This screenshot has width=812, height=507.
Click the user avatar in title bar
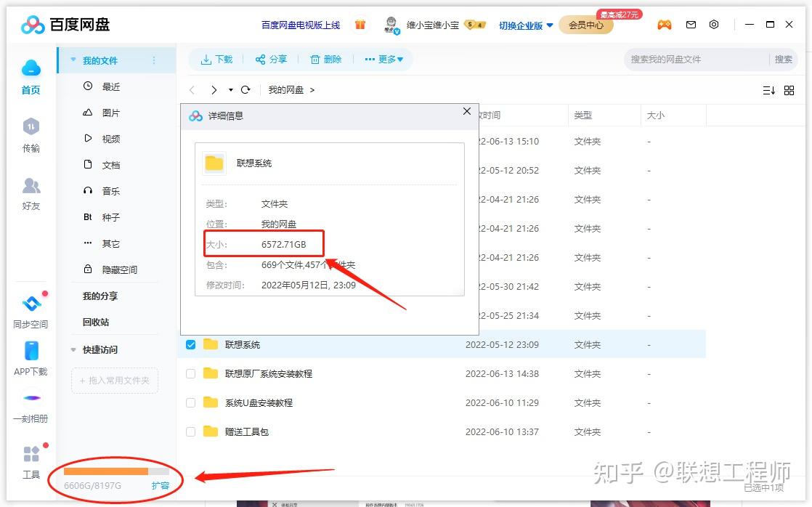click(391, 25)
